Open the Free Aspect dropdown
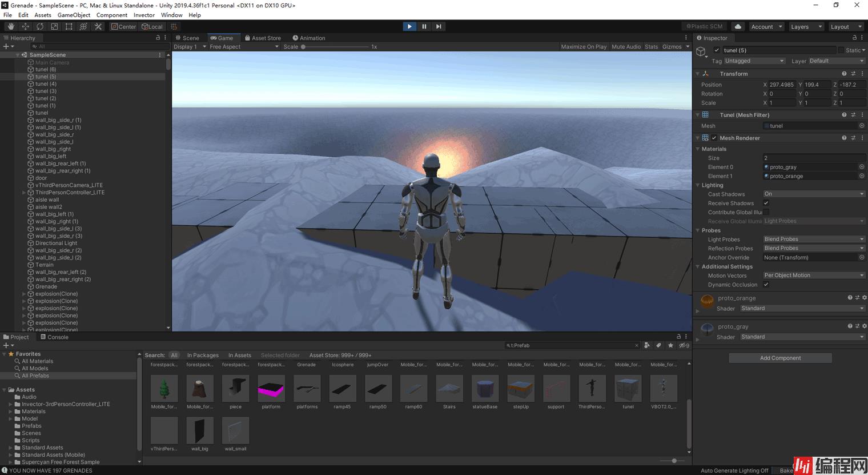 click(244, 47)
